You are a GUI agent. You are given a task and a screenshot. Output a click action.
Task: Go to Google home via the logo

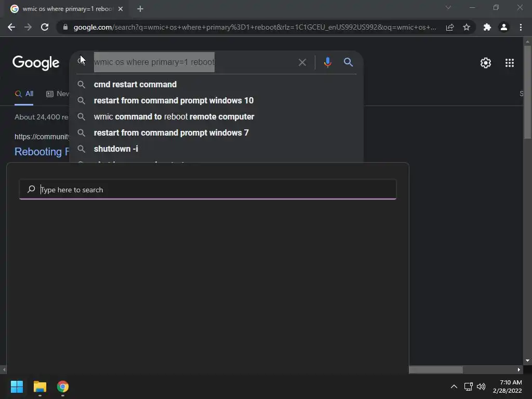coord(36,63)
